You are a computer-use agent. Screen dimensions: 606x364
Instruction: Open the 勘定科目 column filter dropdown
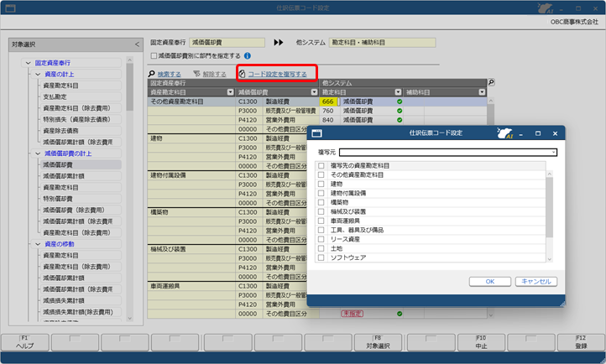pos(398,92)
